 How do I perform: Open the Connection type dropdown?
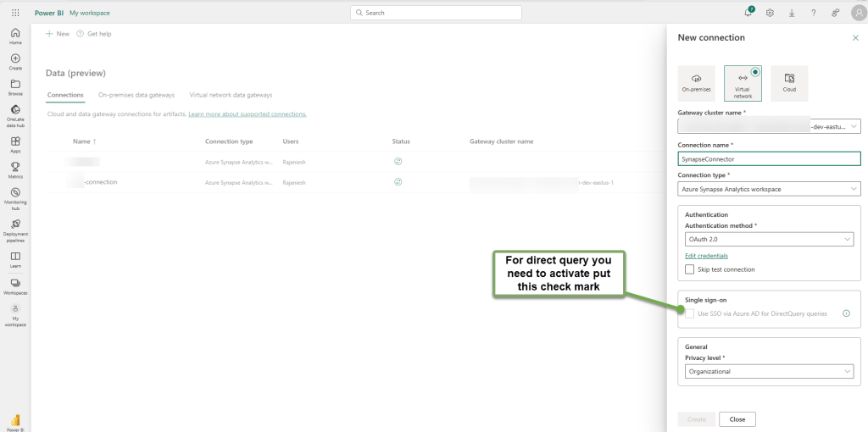(x=770, y=189)
